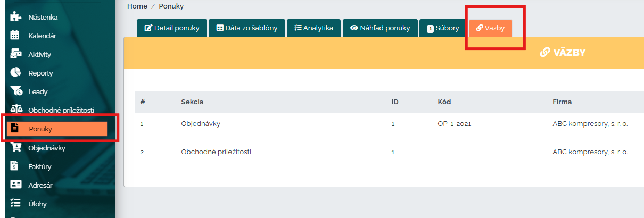The height and width of the screenshot is (218, 644).
Task: Click the Faktúry invoice document icon
Action: [x=15, y=166]
